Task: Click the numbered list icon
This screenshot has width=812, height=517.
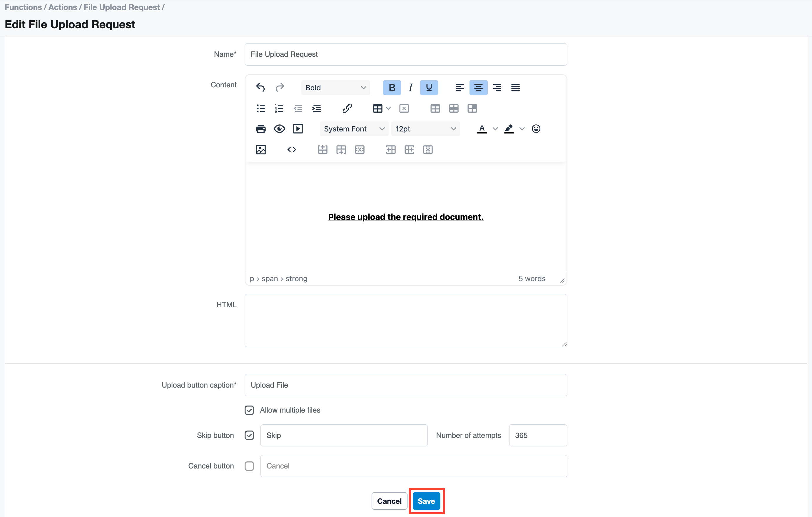Action: pyautogui.click(x=279, y=108)
